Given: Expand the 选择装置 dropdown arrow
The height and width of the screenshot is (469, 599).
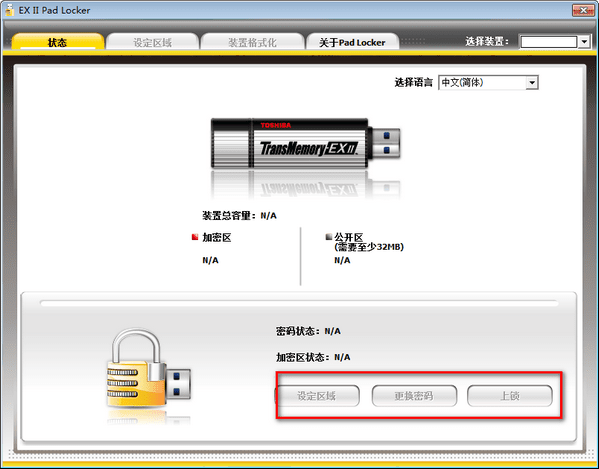Looking at the screenshot, I should [x=584, y=42].
